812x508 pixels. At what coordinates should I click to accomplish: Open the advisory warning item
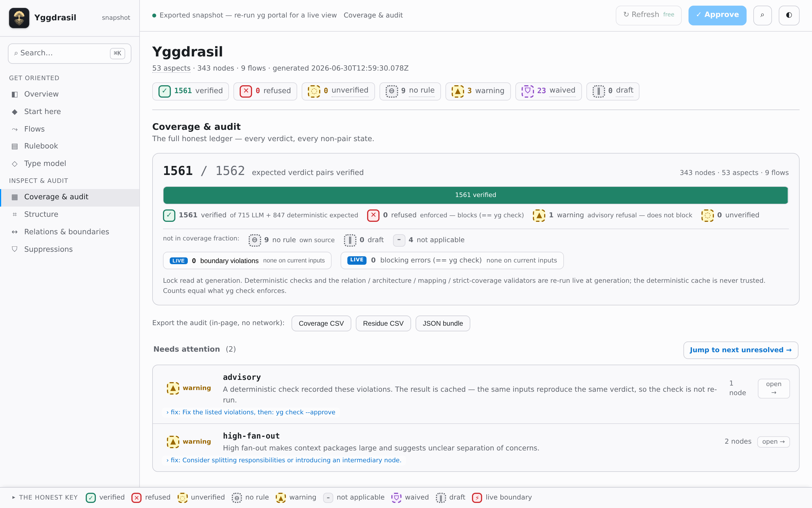[x=773, y=388]
